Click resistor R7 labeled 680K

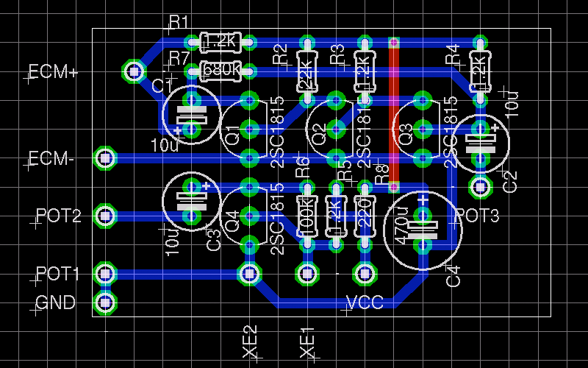tap(220, 71)
